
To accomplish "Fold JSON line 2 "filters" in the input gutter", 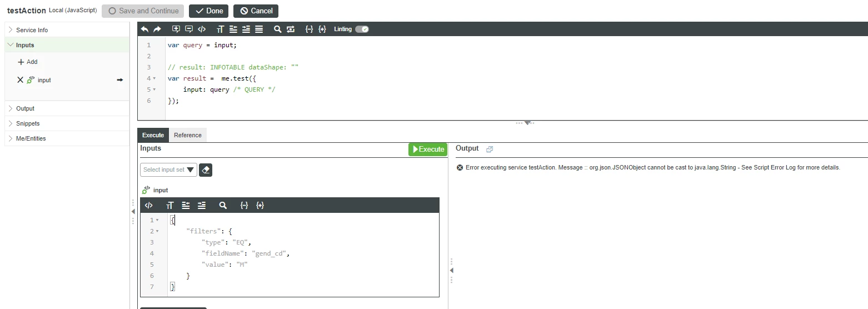I will [x=157, y=231].
